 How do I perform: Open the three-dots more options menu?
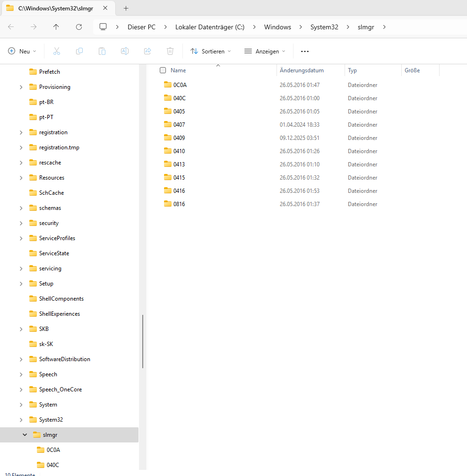304,52
